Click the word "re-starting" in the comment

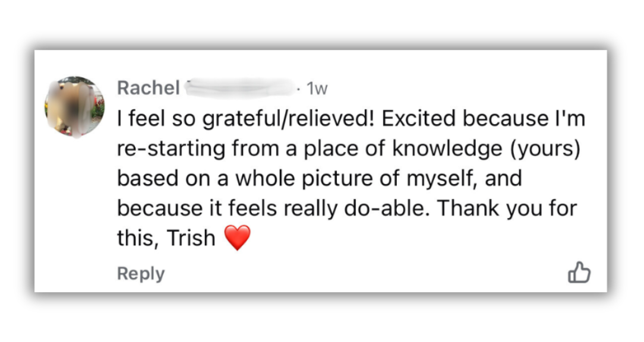(171, 149)
